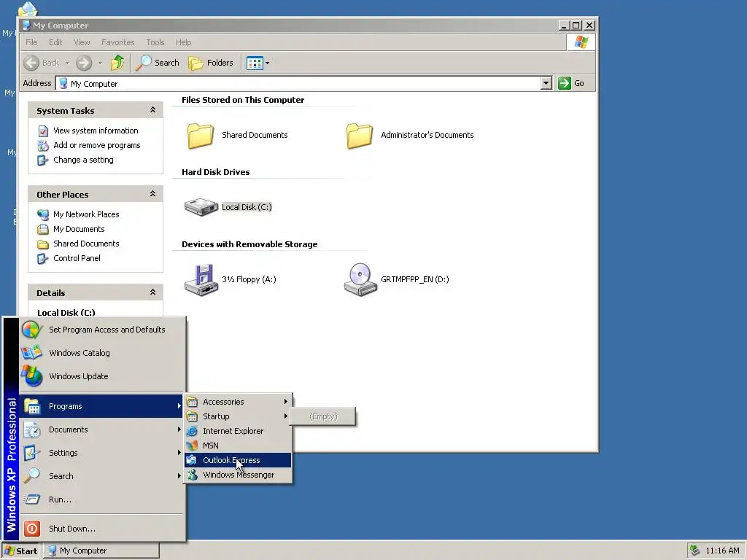Open the Edit menu
Image resolution: width=747 pixels, height=560 pixels.
tap(55, 42)
